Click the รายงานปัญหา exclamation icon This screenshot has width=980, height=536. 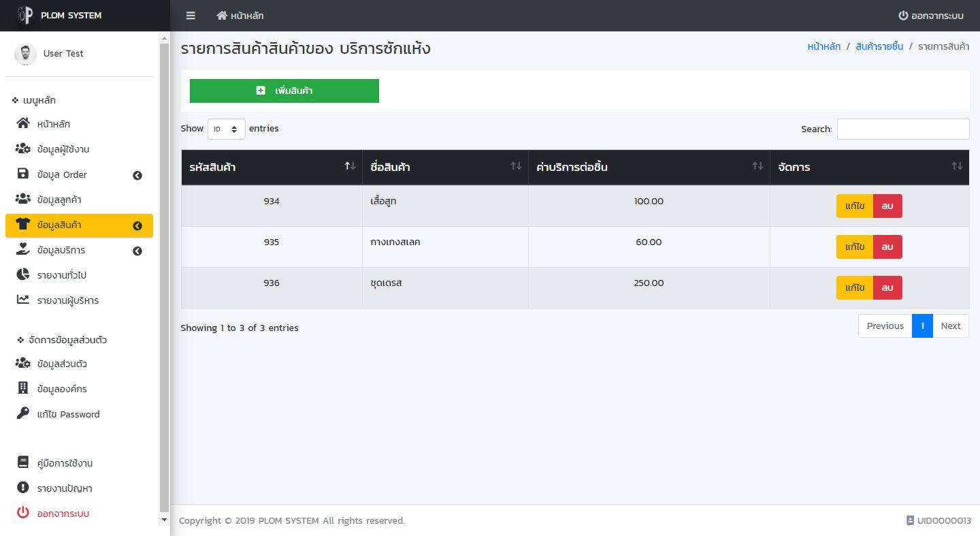(x=23, y=488)
